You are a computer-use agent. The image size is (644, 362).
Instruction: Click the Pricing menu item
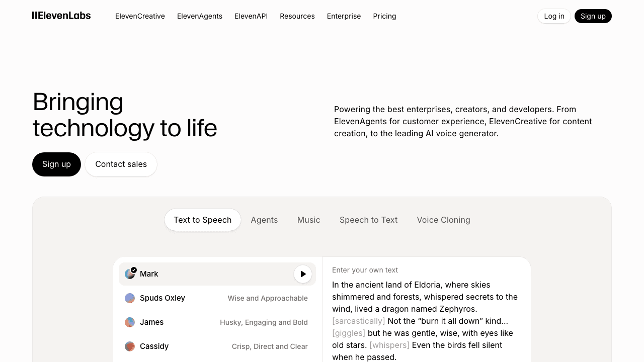(384, 16)
